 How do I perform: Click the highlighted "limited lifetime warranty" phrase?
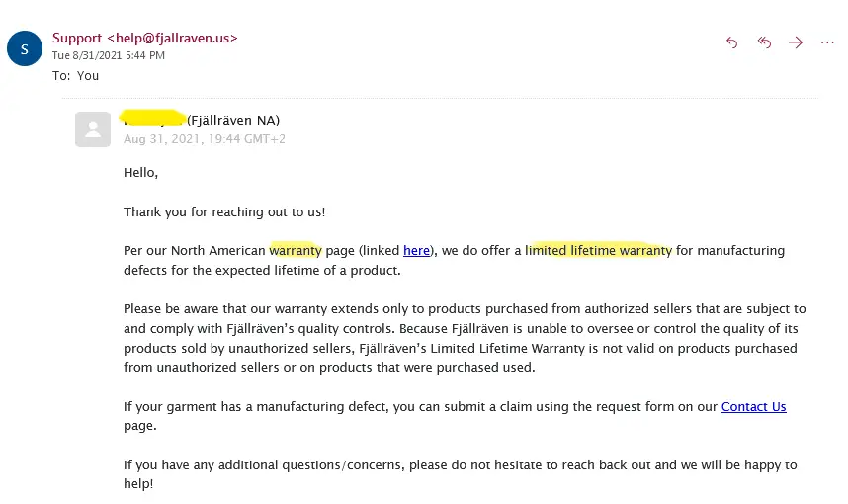pos(598,250)
